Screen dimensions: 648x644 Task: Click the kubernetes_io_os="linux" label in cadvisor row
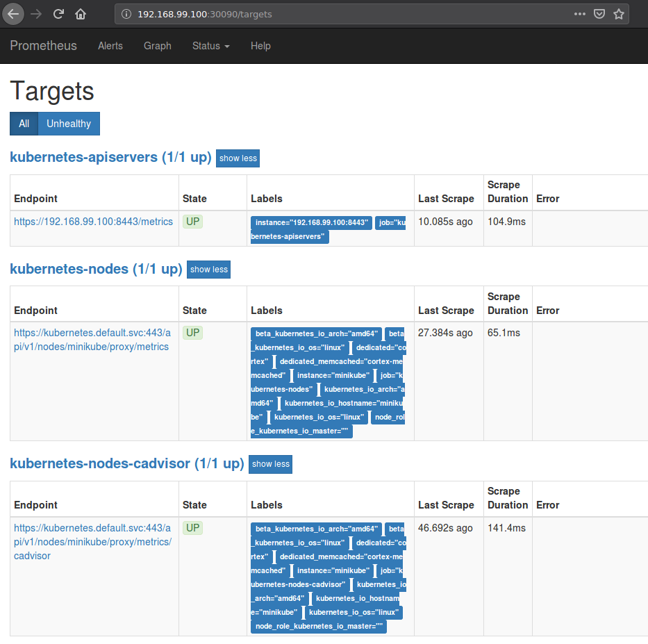(354, 613)
